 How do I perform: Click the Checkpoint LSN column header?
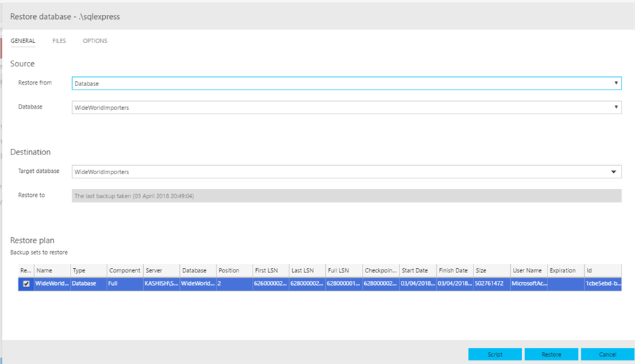[x=381, y=270]
